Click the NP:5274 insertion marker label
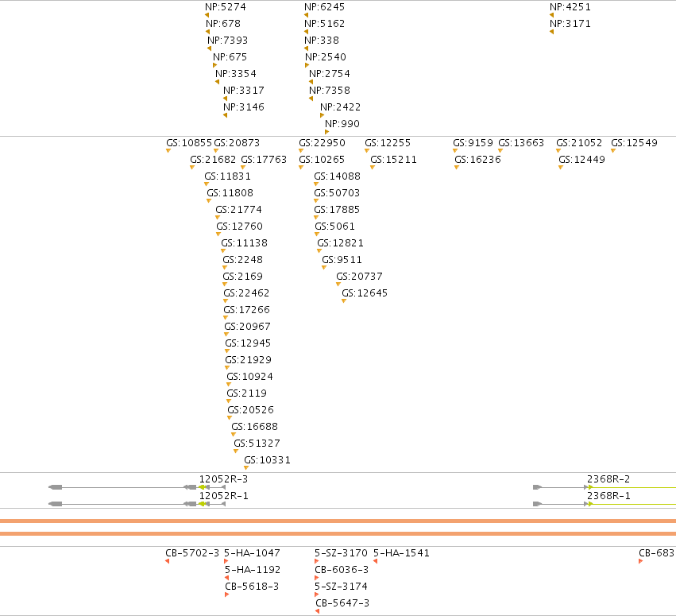 coord(226,7)
